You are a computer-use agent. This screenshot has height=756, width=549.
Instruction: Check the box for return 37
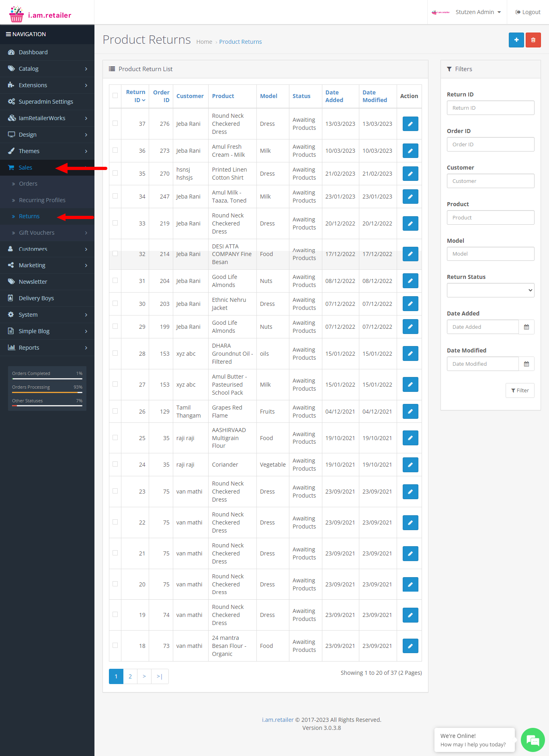[x=115, y=123]
